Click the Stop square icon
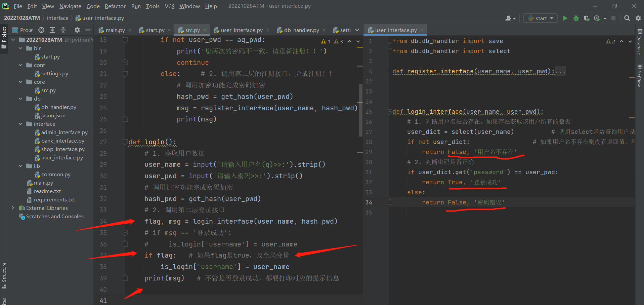Image resolution: width=644 pixels, height=305 pixels. (x=613, y=18)
